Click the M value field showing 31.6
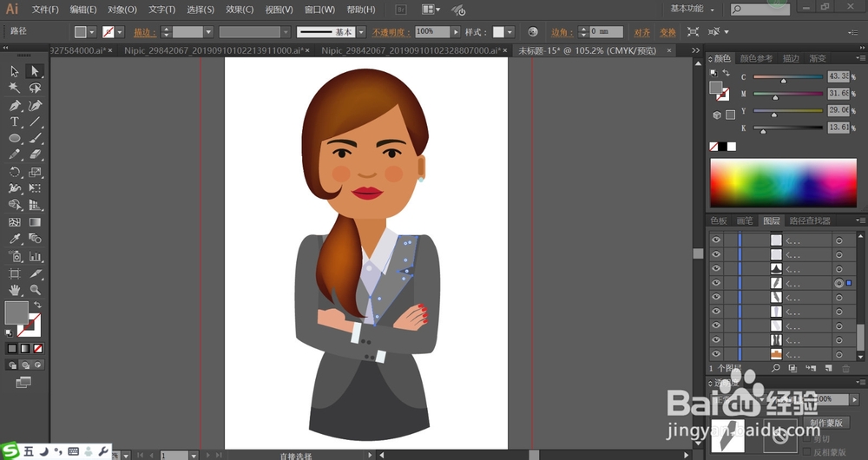This screenshot has width=868, height=460. tap(838, 94)
